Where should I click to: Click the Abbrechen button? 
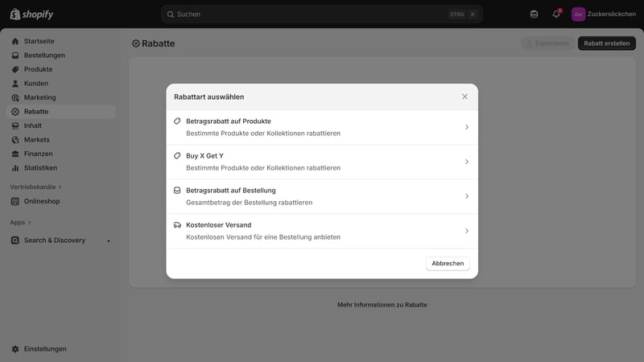tap(448, 264)
